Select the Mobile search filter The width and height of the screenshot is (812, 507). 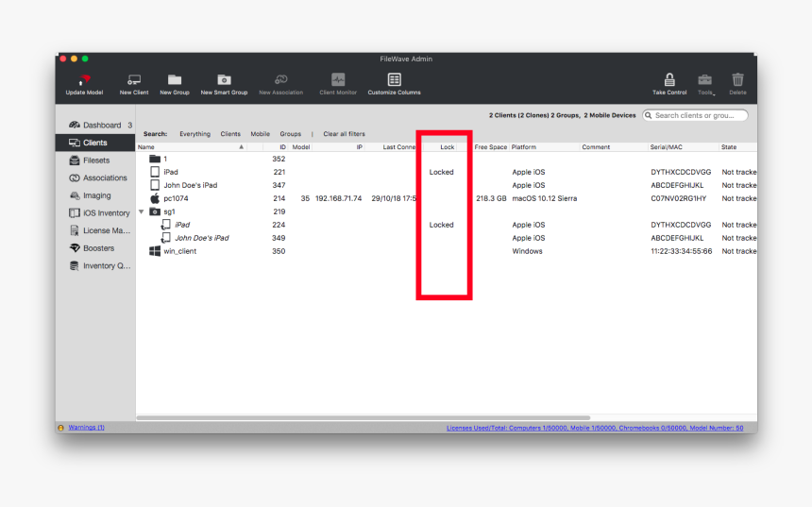[x=260, y=134]
